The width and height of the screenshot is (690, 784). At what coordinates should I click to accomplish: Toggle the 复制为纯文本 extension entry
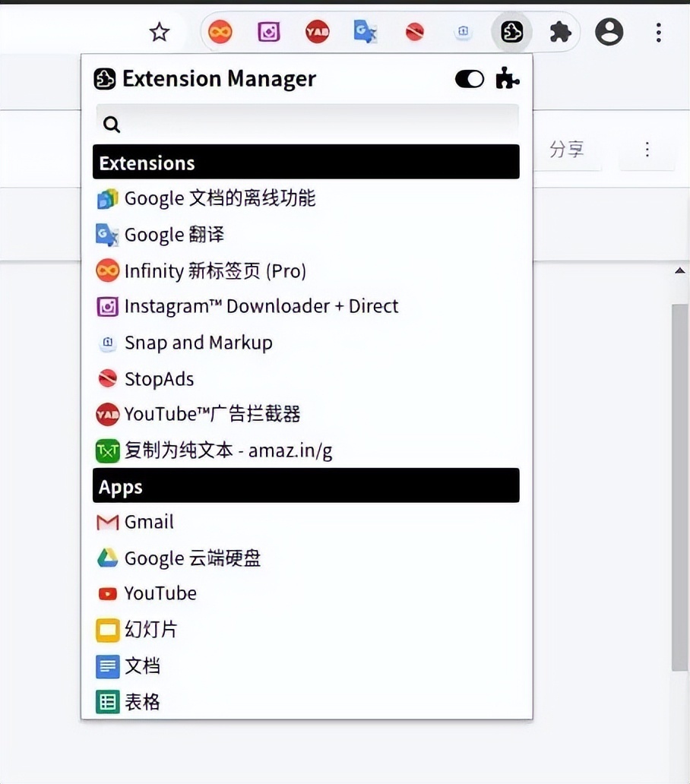coord(228,451)
